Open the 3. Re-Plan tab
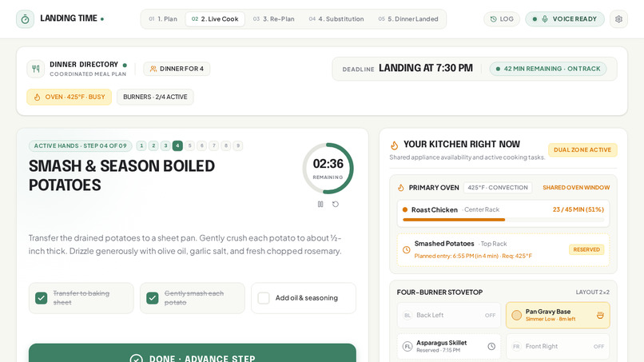The image size is (644, 362). coord(273,19)
